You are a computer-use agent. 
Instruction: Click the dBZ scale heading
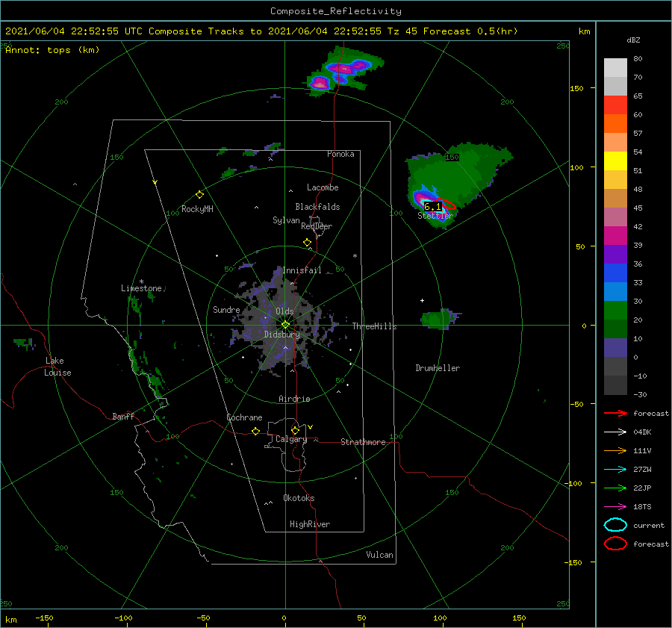[x=633, y=40]
